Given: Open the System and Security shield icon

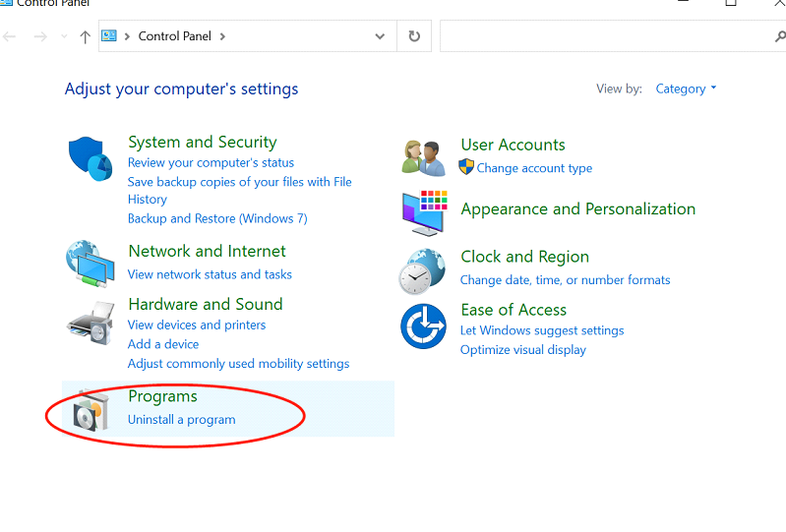Looking at the screenshot, I should (x=91, y=158).
